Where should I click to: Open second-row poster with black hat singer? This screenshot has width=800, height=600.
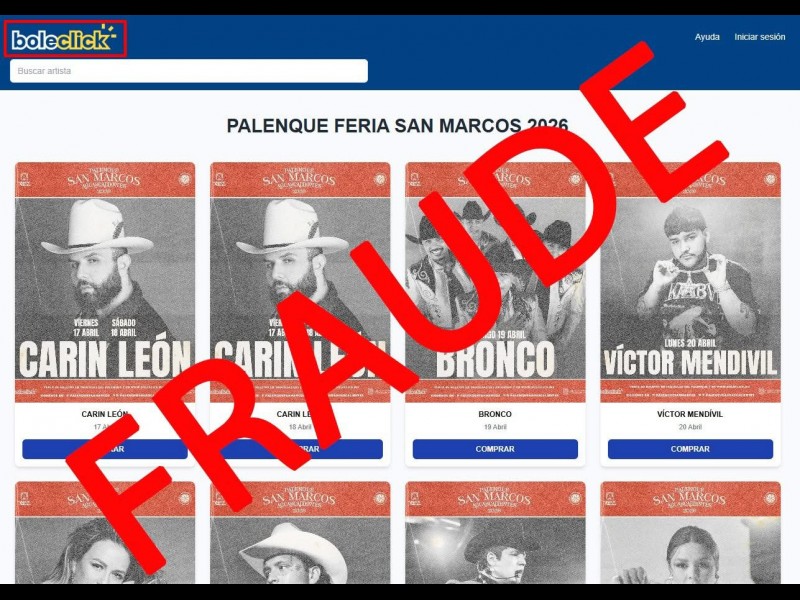pyautogui.click(x=495, y=533)
